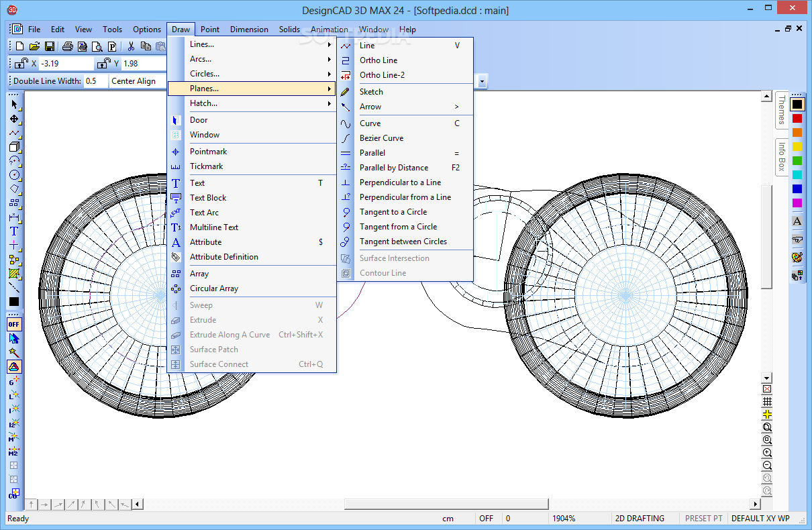Open the Tools menu
The width and height of the screenshot is (812, 530).
pos(112,30)
